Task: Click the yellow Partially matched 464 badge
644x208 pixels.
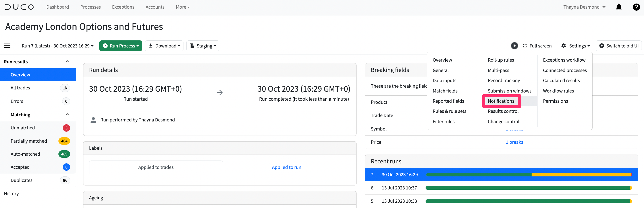Action: 64,141
